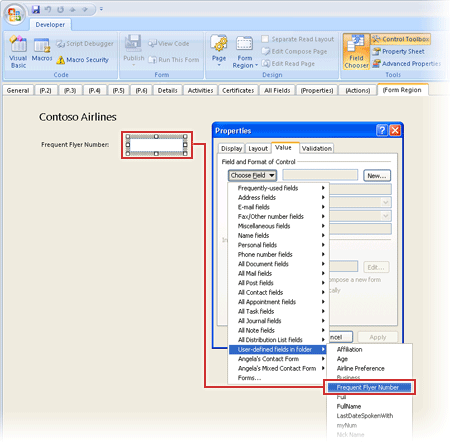Open the All Fields tab

277,90
